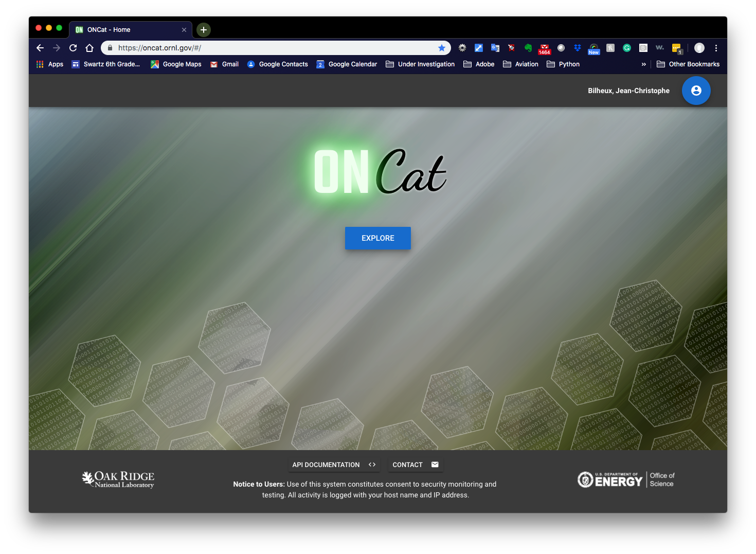Open the Google Translate extension
The height and width of the screenshot is (554, 756).
[x=495, y=47]
